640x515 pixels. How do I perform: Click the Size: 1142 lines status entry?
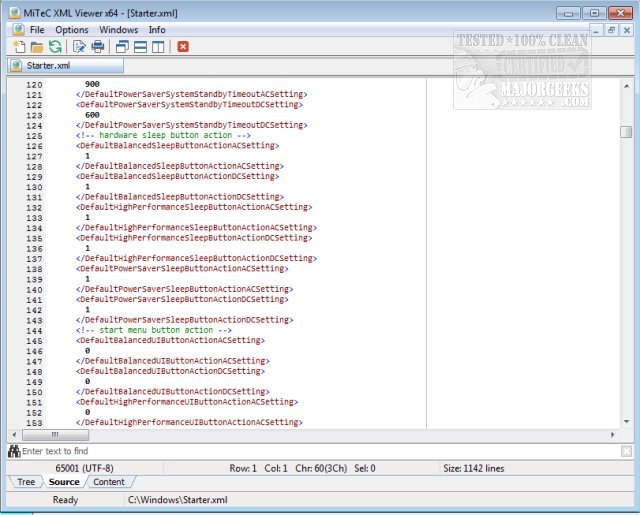(474, 468)
